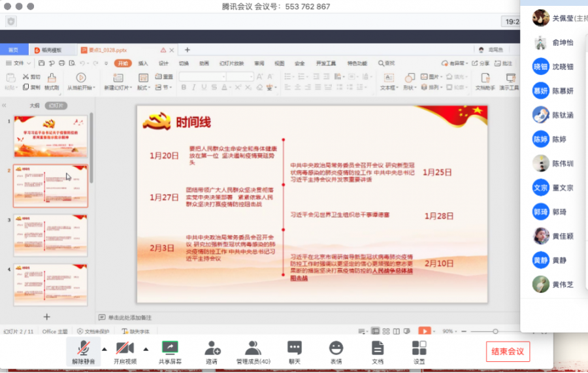This screenshot has width=588, height=373.
Task: Unmute microphone with 解除静音 button
Action: coord(83,351)
